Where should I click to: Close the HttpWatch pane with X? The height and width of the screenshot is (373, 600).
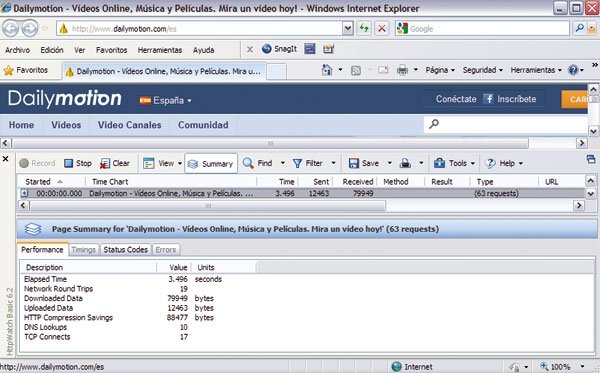tap(5, 158)
